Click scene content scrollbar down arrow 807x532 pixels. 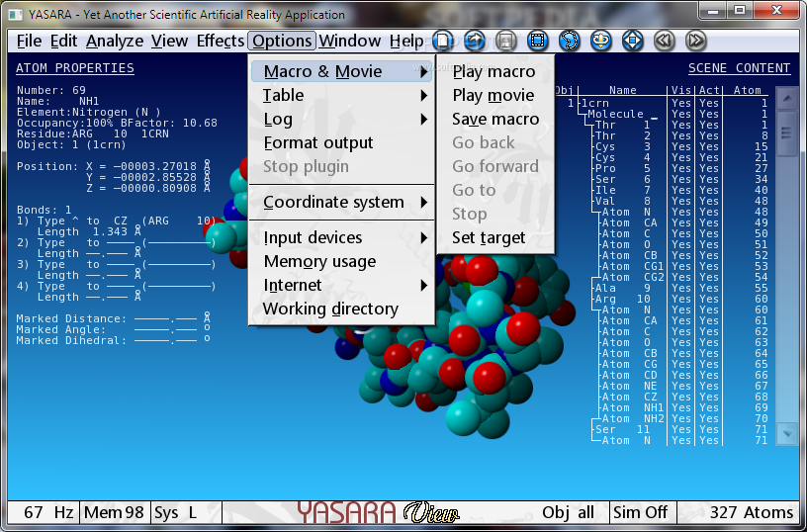tap(787, 434)
